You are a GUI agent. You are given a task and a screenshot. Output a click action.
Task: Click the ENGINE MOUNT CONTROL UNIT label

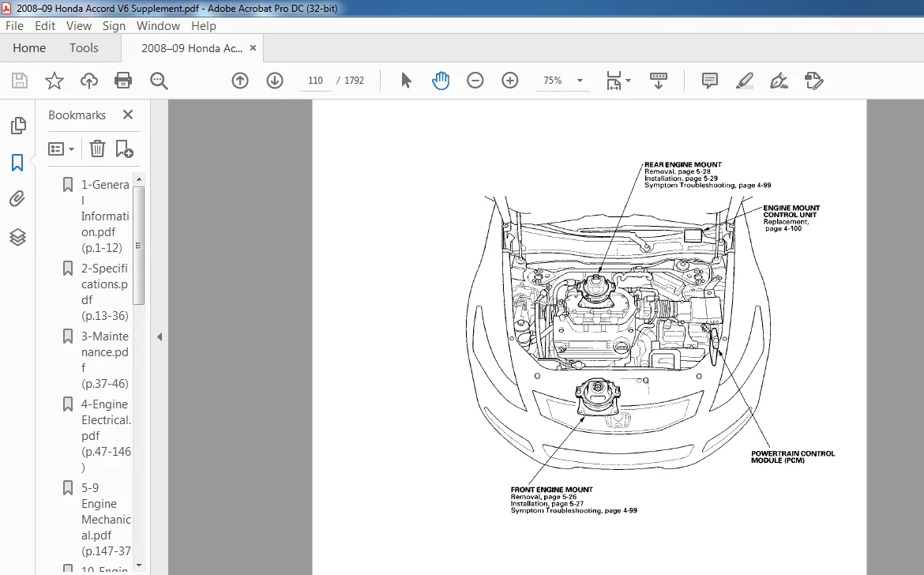click(x=791, y=212)
